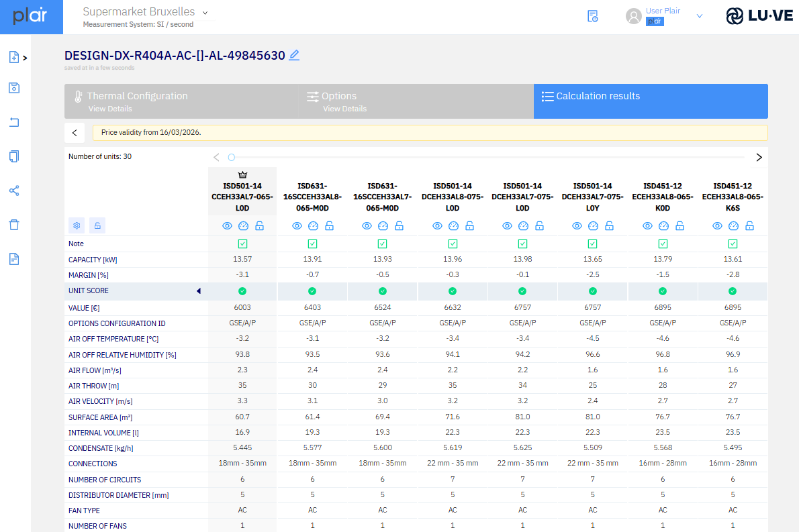Click the back arrow button beside price validity
Screen dimensions: 799x532
coord(75,133)
